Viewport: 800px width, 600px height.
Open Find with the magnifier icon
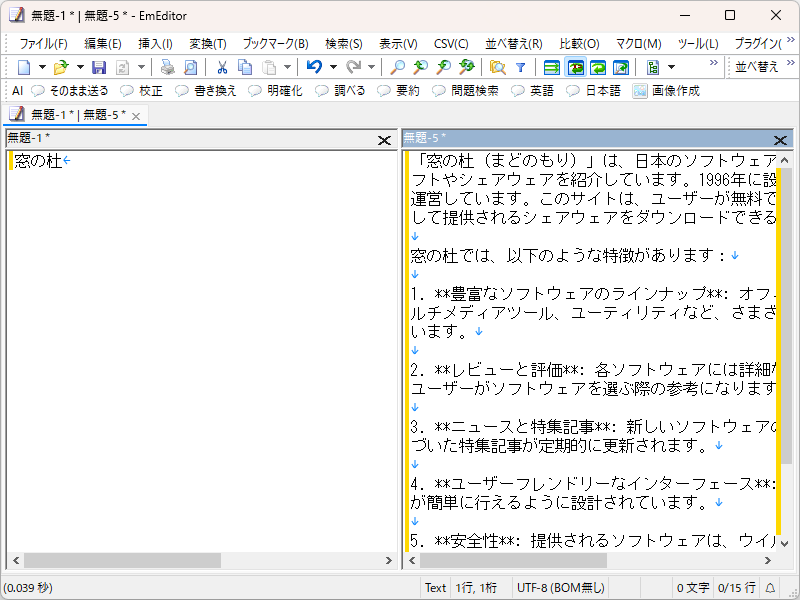click(x=397, y=67)
